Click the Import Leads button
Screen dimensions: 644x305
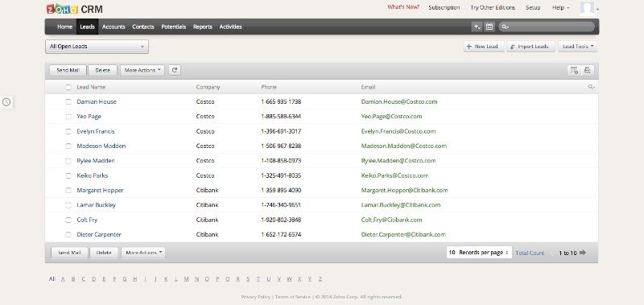[530, 47]
